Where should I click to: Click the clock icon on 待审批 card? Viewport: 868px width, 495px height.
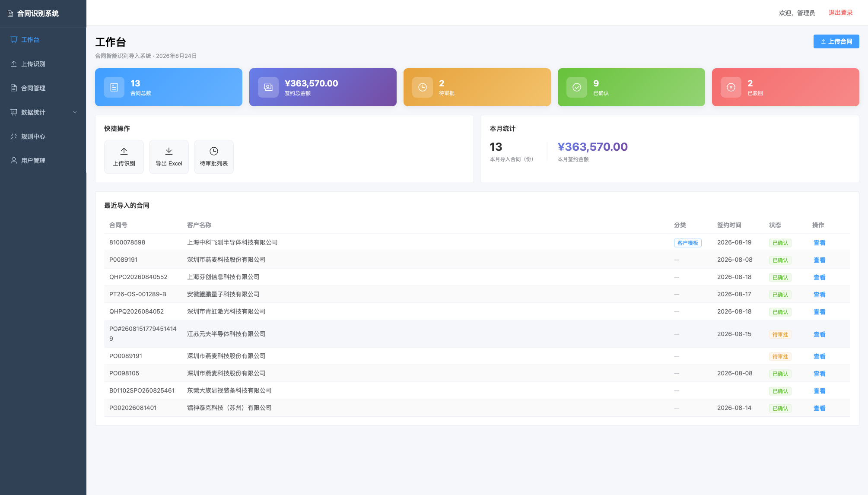423,87
